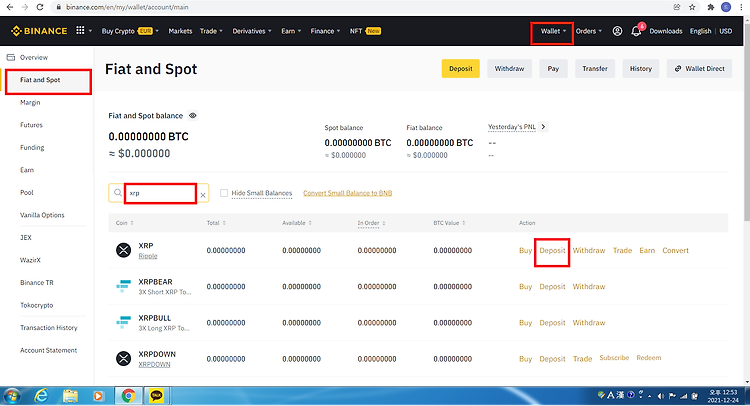The width and height of the screenshot is (750, 406).
Task: Open the Chrome three-dot menu
Action: pos(741,7)
